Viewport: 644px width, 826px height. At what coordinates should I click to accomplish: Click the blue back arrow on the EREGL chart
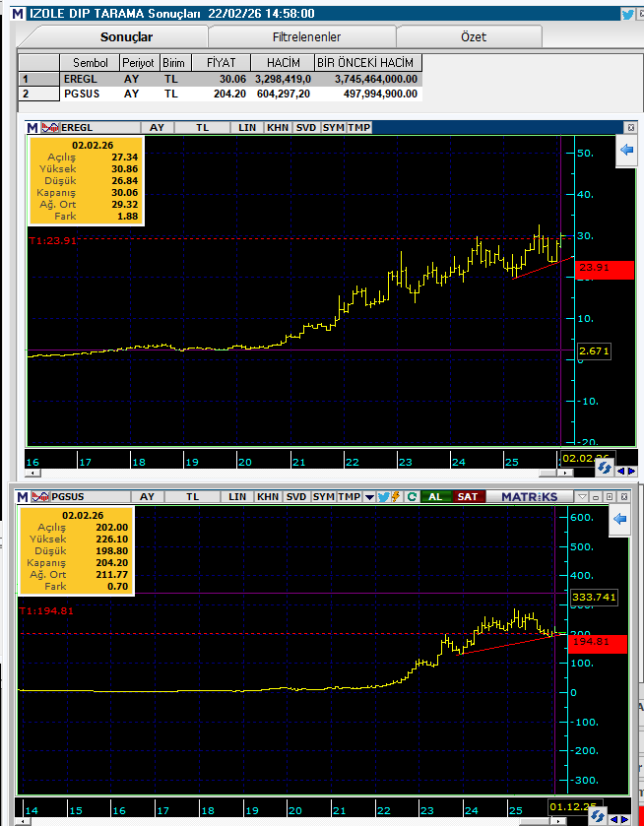tap(626, 150)
